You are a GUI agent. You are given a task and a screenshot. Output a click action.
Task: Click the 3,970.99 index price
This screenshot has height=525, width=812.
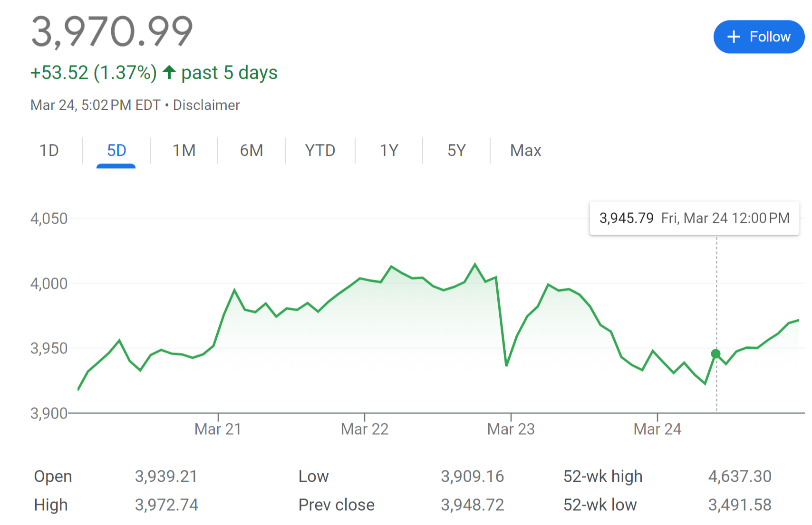click(112, 32)
